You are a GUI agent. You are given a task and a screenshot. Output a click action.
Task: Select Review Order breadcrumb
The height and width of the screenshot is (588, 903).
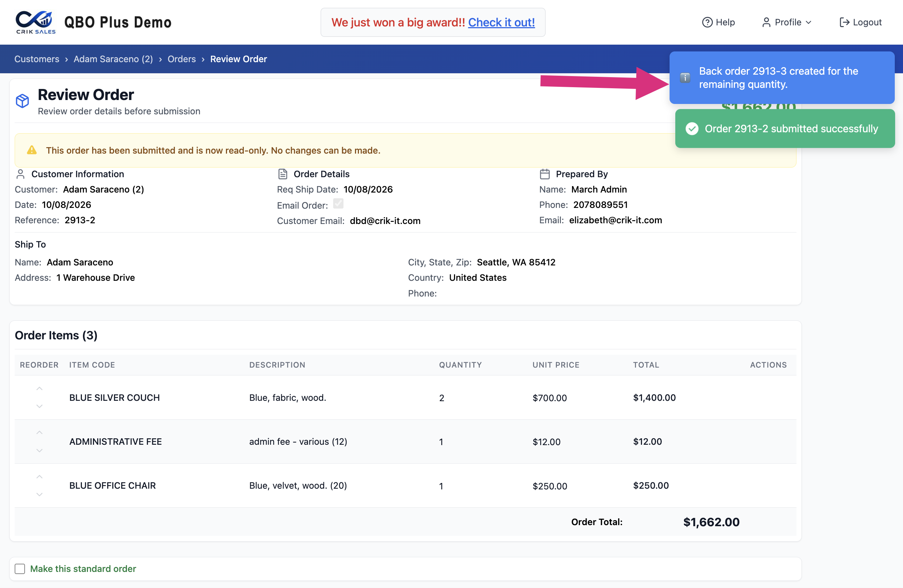[238, 59]
